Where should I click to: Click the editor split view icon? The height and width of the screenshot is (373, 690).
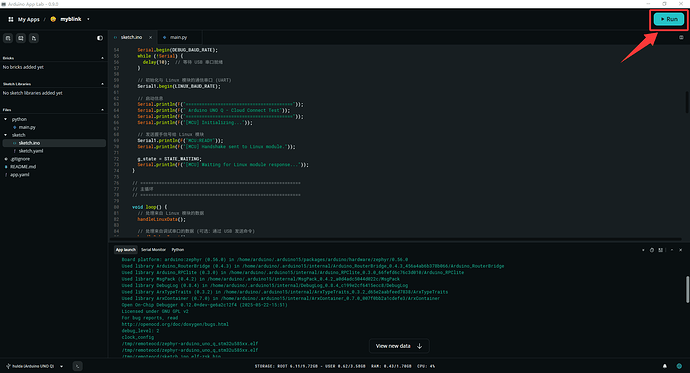pyautogui.click(x=681, y=37)
